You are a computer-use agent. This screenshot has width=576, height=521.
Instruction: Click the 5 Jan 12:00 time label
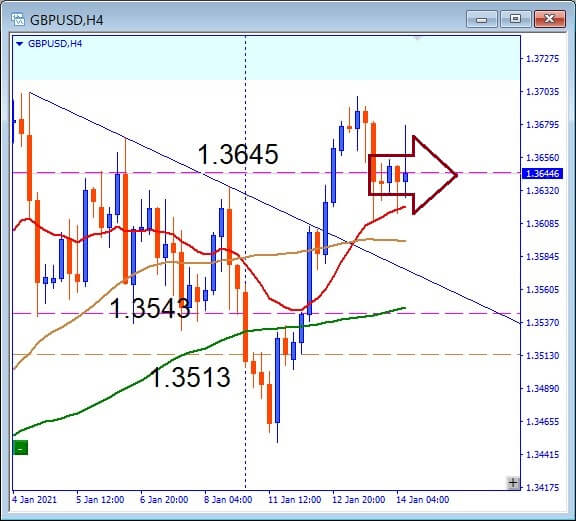click(x=100, y=500)
